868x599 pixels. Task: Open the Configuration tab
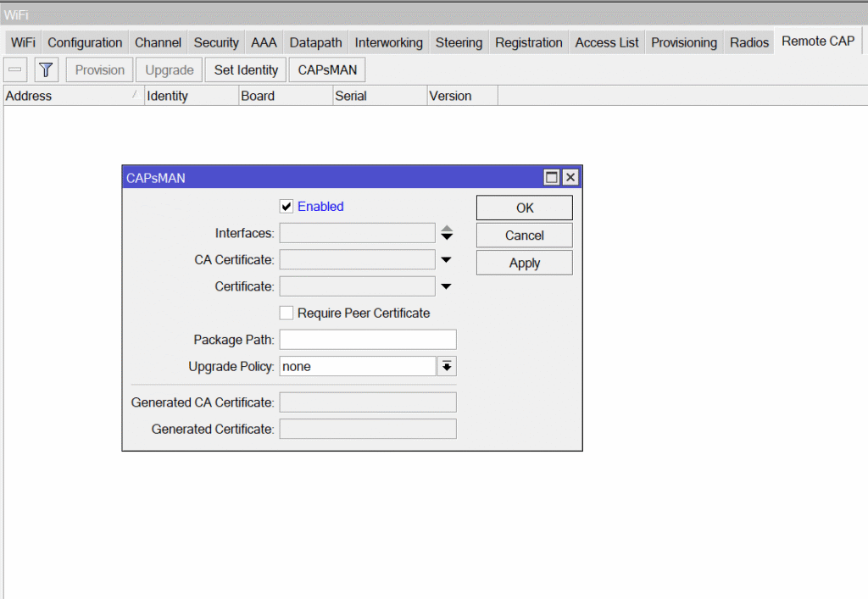pyautogui.click(x=85, y=42)
